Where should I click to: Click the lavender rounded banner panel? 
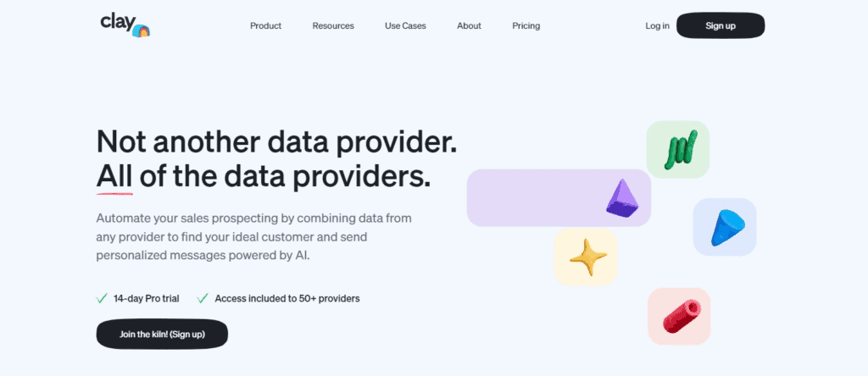tap(559, 198)
